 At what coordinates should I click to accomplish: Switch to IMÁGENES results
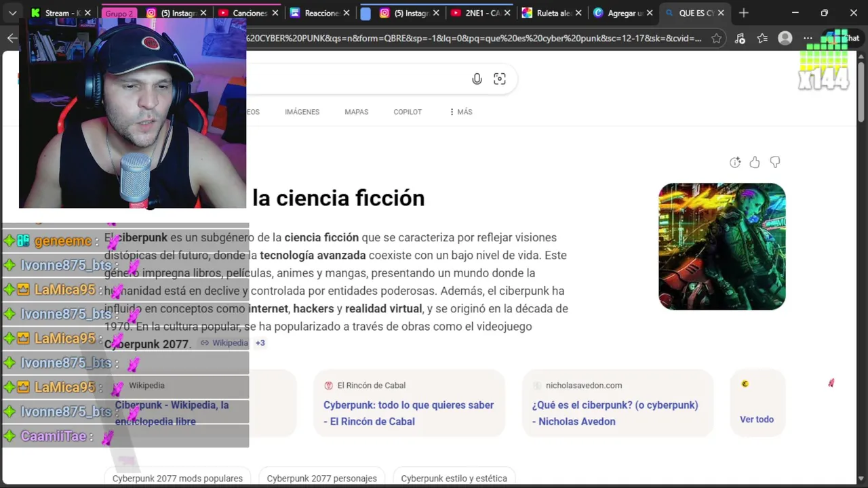pos(302,112)
